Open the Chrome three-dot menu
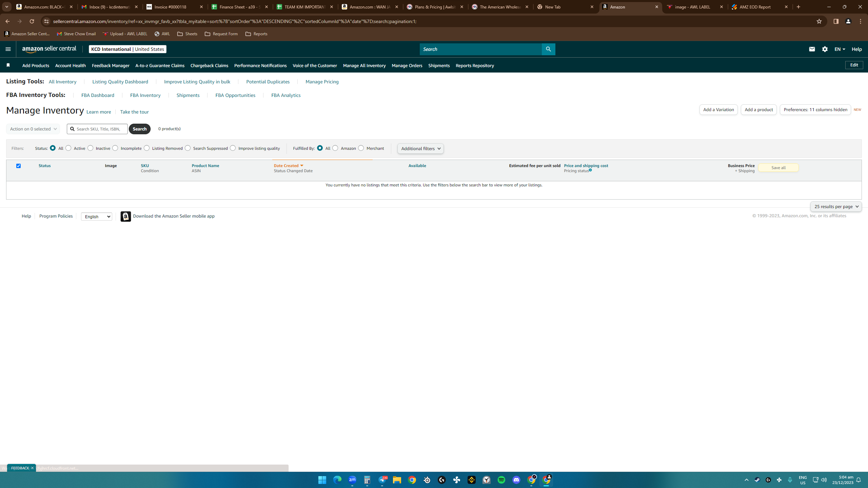This screenshot has height=488, width=868. 861,21
